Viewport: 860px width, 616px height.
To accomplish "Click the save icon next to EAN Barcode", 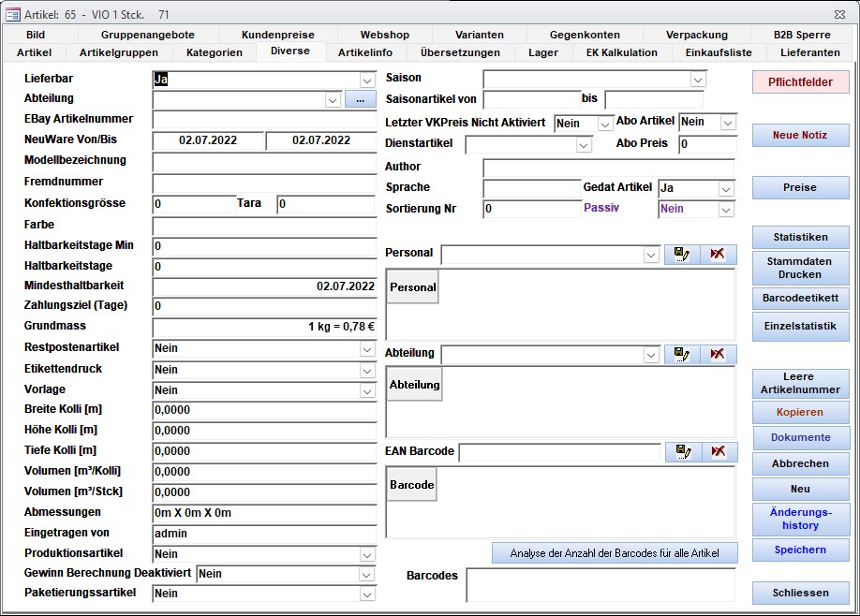I will click(682, 452).
